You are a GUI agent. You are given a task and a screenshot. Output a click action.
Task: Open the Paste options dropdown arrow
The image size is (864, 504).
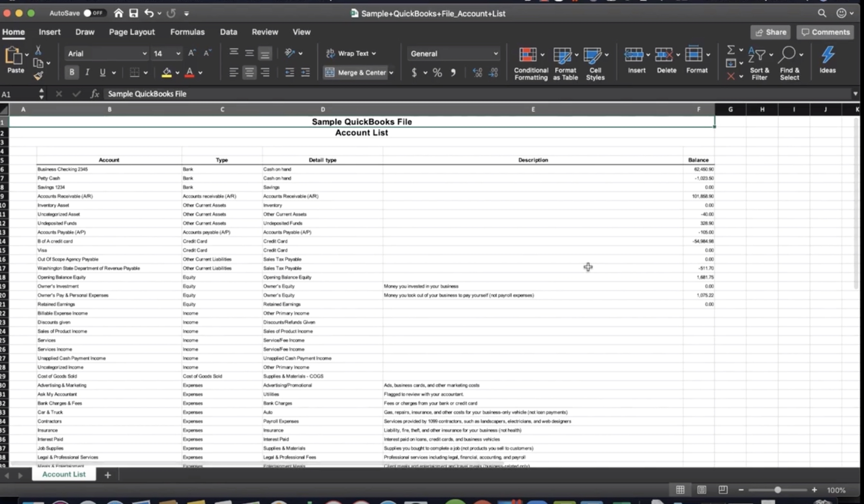[x=26, y=55]
